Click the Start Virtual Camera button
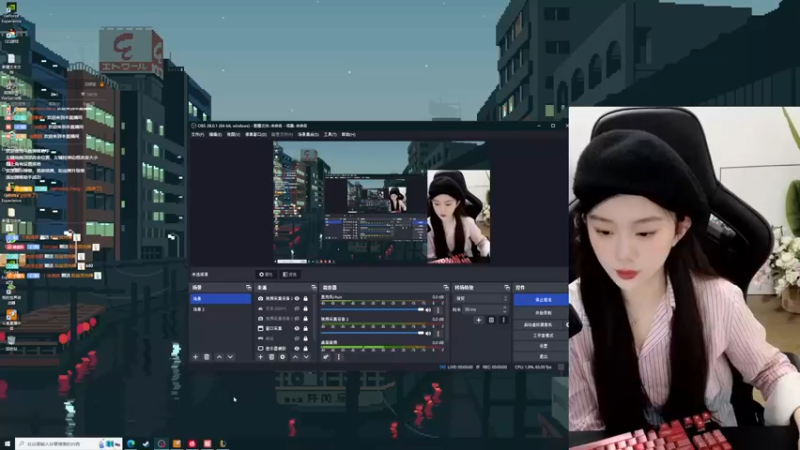This screenshot has height=450, width=800. tap(538, 324)
